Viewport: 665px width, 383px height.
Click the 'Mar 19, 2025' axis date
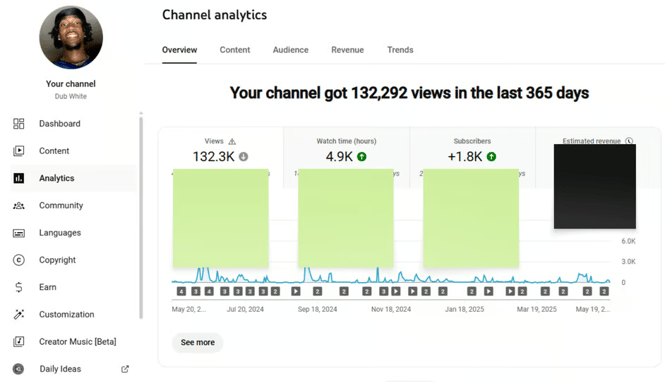click(536, 309)
